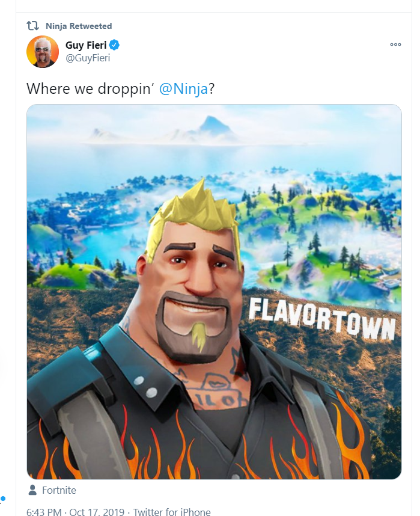The image size is (420, 516).
Task: Click the "Where we droppin'" tweet text
Action: tap(91, 89)
